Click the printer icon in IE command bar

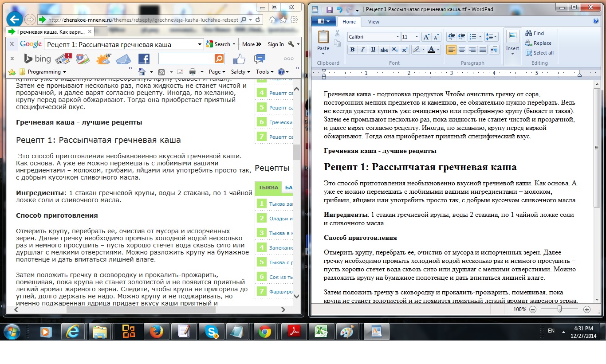[193, 72]
